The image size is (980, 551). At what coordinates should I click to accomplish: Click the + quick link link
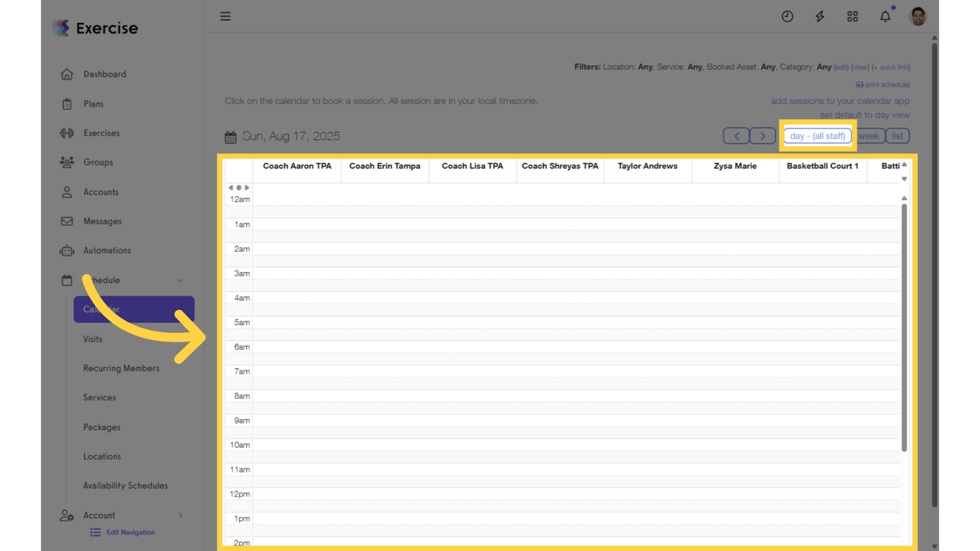(x=891, y=67)
